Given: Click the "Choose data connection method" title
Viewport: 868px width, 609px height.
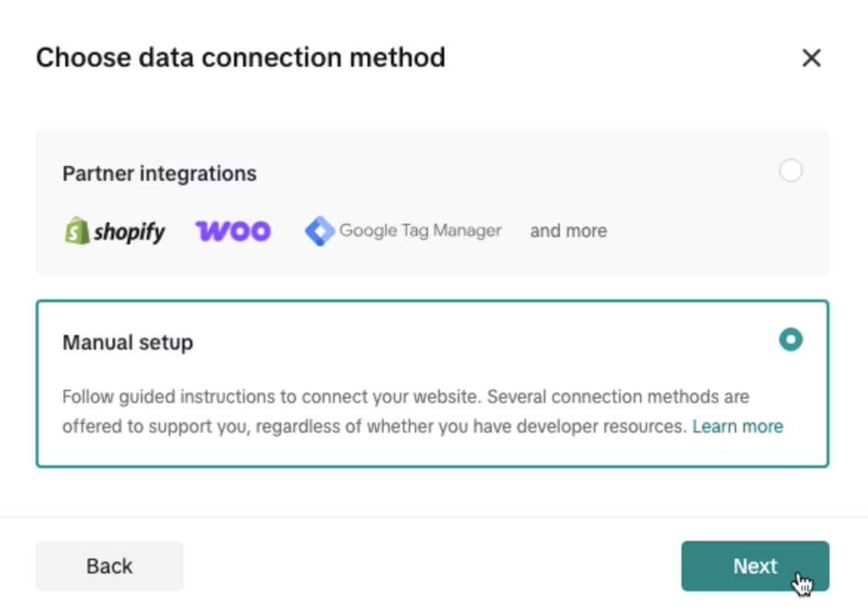Looking at the screenshot, I should pos(241,58).
